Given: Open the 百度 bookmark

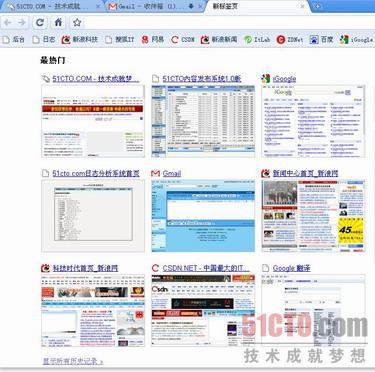Looking at the screenshot, I should 321,39.
